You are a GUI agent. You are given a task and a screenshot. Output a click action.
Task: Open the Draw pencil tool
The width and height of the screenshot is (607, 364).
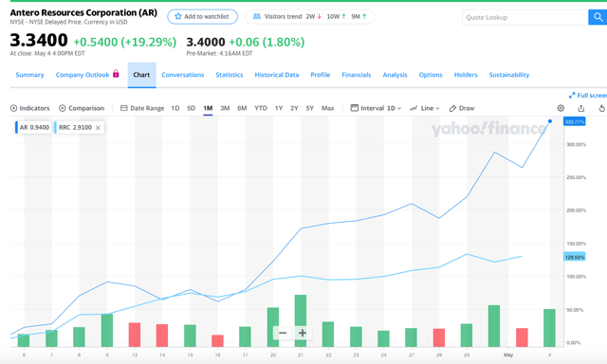point(462,108)
